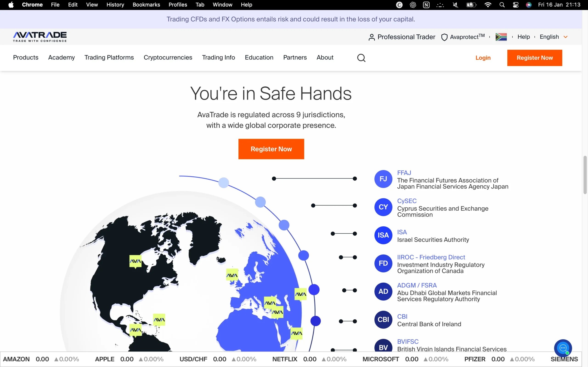
Task: Click the Login link
Action: tap(483, 58)
